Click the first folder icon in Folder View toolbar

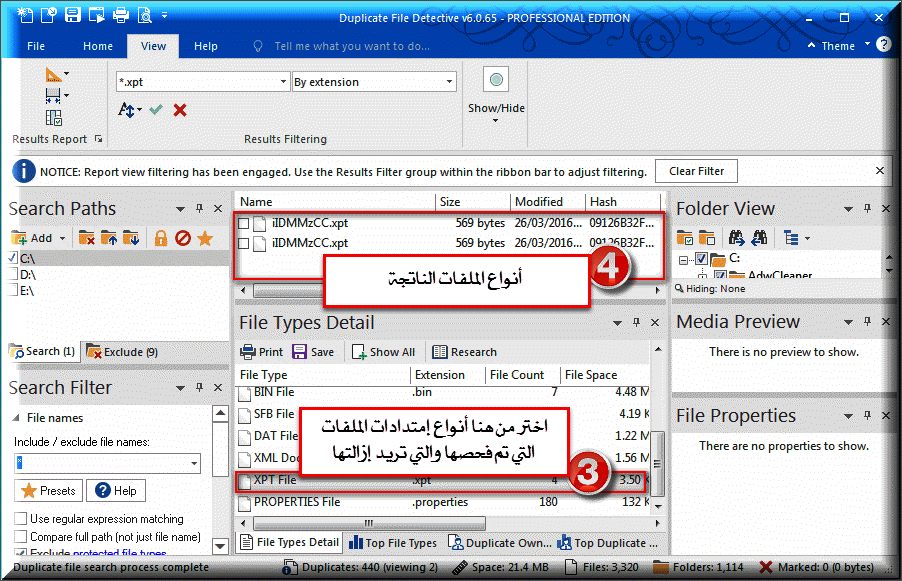685,238
